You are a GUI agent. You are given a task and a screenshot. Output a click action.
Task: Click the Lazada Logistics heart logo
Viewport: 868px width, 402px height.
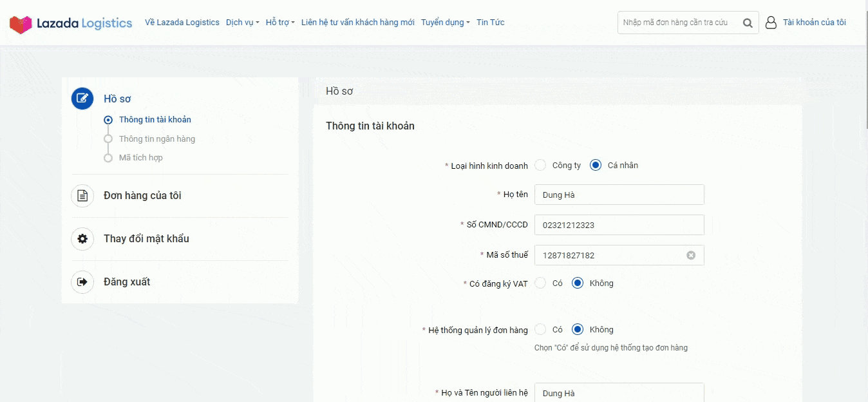coord(21,24)
